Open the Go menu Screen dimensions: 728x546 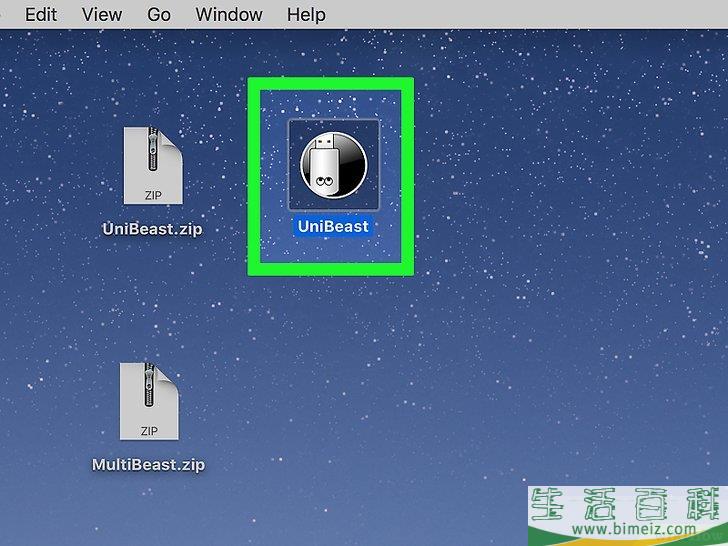coord(159,14)
